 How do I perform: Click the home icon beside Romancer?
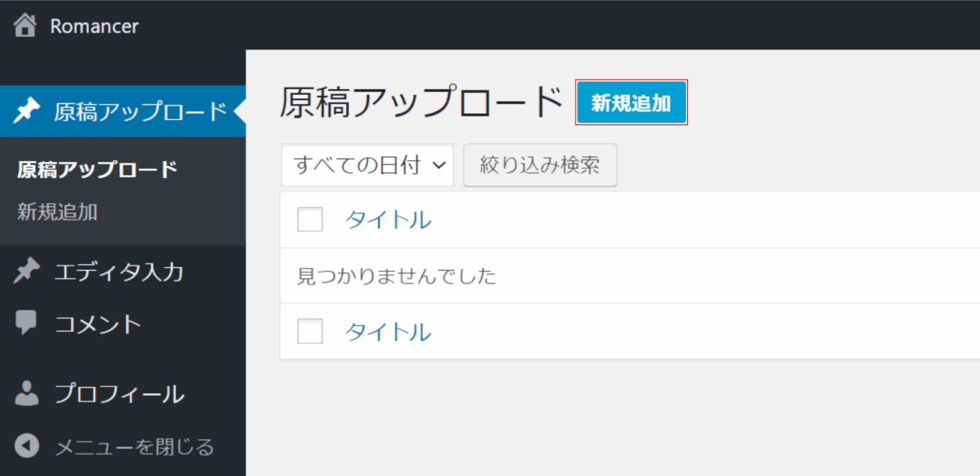(x=26, y=26)
